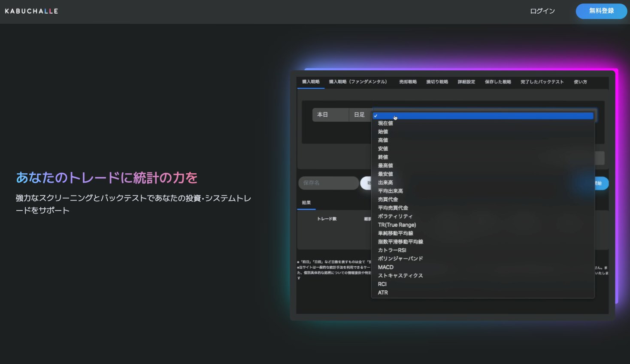Open the 本日 dropdown
Image resolution: width=630 pixels, height=364 pixels.
coord(330,115)
